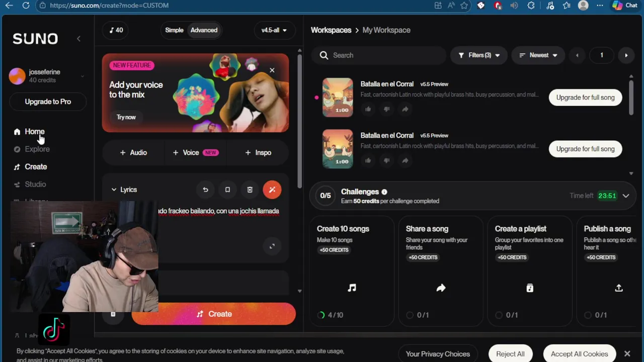Click the page number 1 box
644x362 pixels.
click(x=601, y=55)
